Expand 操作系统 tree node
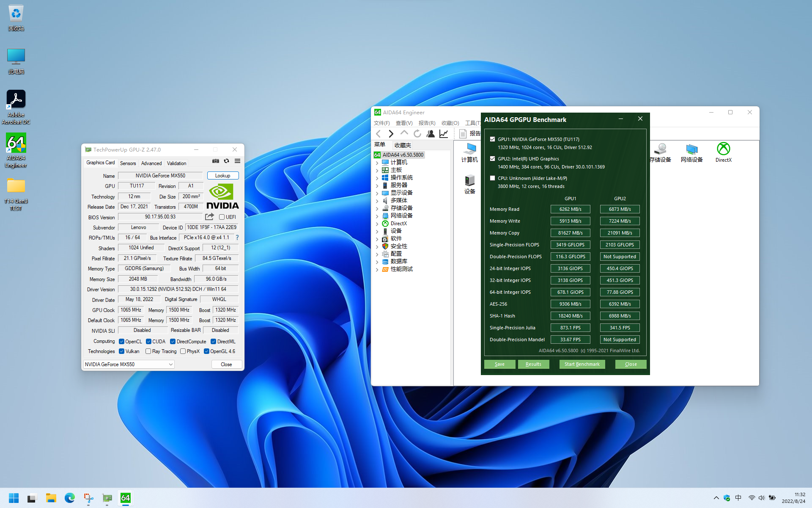Image resolution: width=812 pixels, height=508 pixels. [x=377, y=178]
